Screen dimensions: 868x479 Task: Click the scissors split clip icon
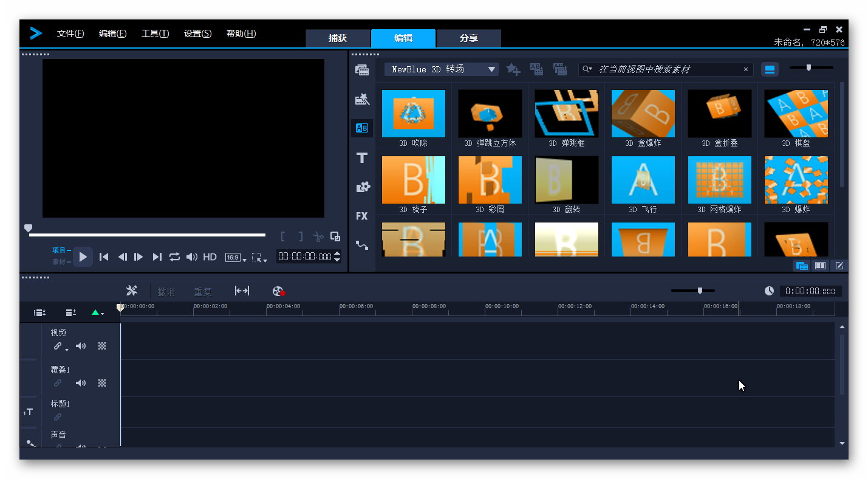coord(318,236)
